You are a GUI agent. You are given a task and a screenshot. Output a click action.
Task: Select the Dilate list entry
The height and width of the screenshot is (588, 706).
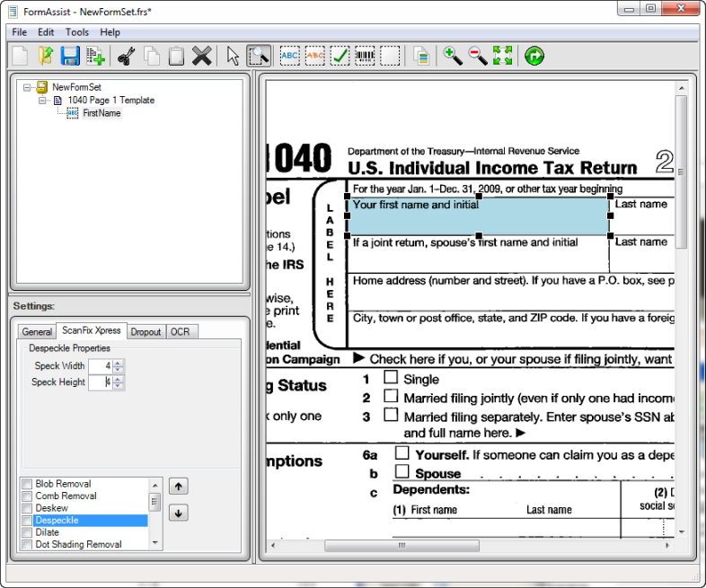(x=48, y=532)
